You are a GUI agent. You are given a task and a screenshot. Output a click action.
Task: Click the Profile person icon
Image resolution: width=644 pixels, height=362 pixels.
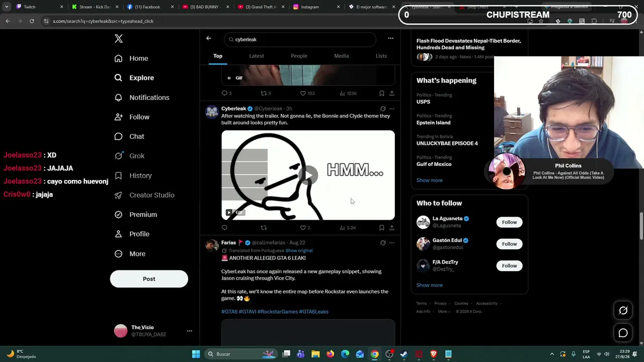tap(118, 234)
